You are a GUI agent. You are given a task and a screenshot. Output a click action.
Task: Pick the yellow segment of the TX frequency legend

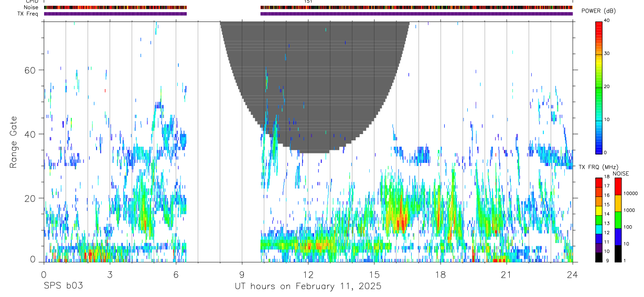coord(599,211)
